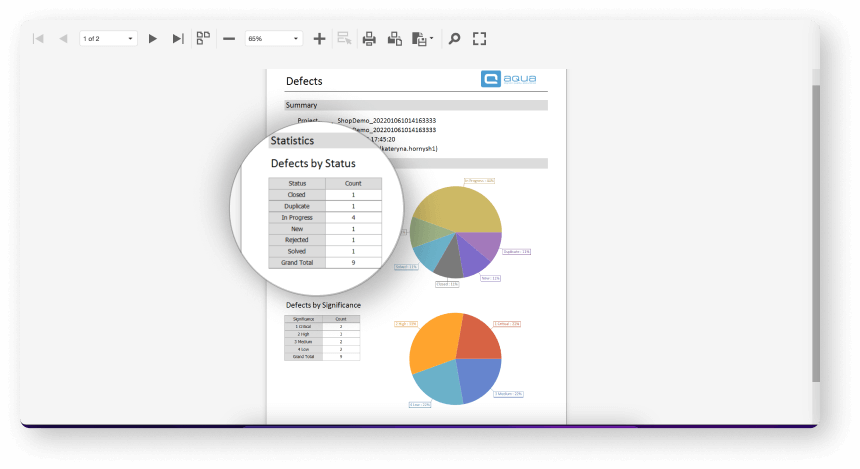Open the page number dropdown '1 of 2'
The width and height of the screenshot is (860, 469).
(108, 39)
